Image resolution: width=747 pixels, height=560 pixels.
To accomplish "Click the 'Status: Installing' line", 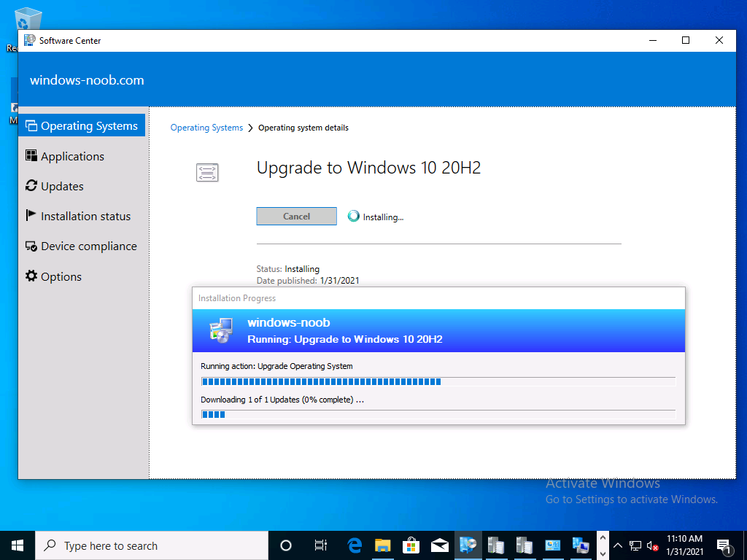I will pyautogui.click(x=288, y=269).
